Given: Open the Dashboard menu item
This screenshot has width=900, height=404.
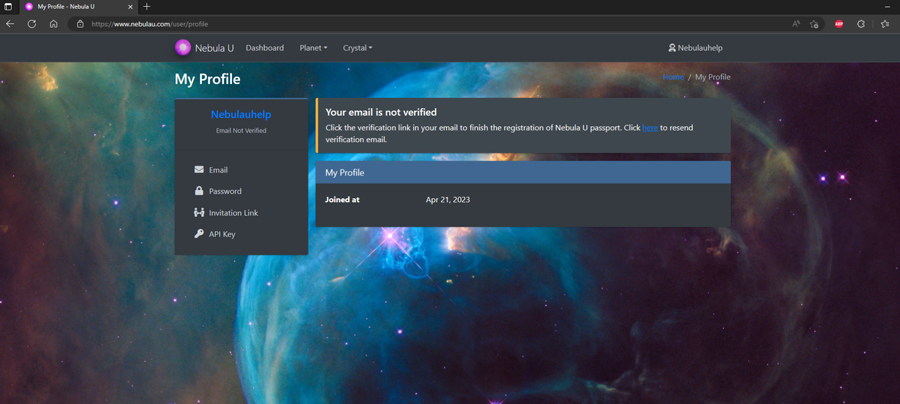Looking at the screenshot, I should pos(265,48).
